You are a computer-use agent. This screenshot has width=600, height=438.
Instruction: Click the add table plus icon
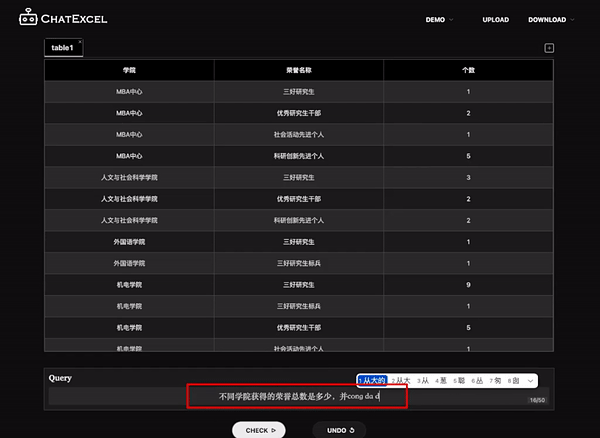pyautogui.click(x=549, y=48)
